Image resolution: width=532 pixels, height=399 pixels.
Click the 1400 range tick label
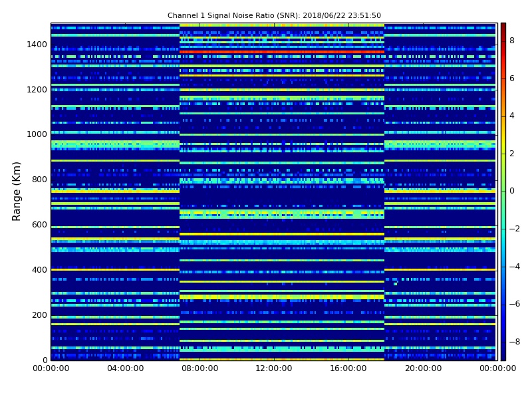click(x=37, y=45)
